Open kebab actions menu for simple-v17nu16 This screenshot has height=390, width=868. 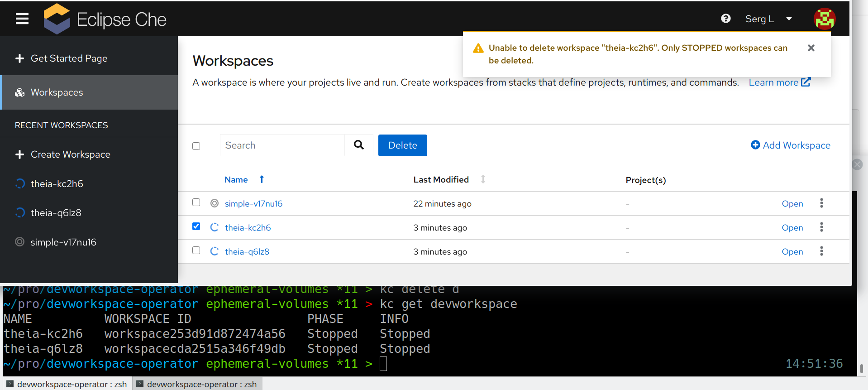pyautogui.click(x=821, y=203)
